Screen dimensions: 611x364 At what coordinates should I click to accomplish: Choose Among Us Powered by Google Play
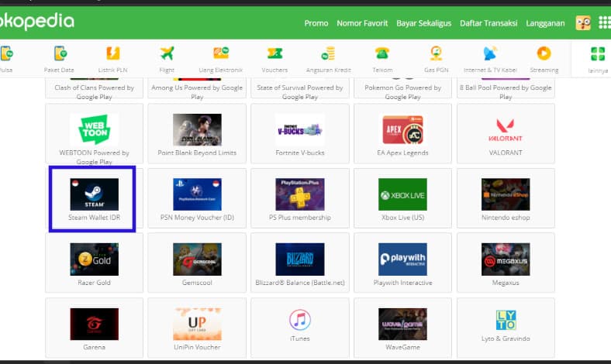point(197,88)
